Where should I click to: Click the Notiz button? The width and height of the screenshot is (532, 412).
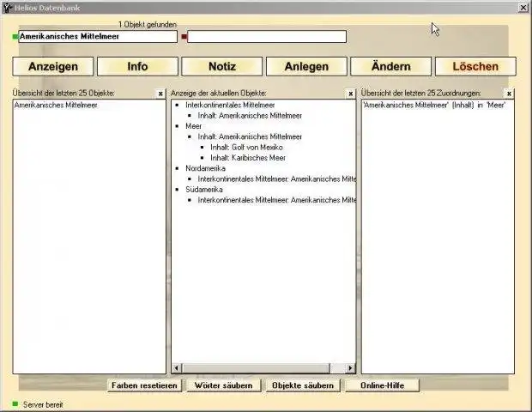coord(222,66)
